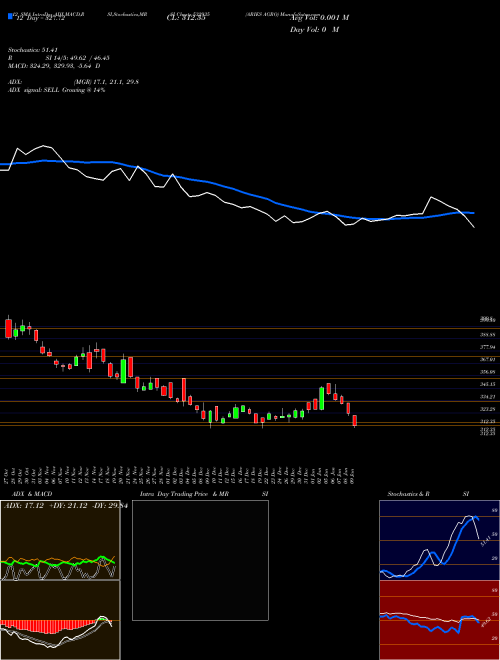Click the last red candlestick on 09 Jan
Viewport: 500px width, 660px height.
pyautogui.click(x=355, y=421)
